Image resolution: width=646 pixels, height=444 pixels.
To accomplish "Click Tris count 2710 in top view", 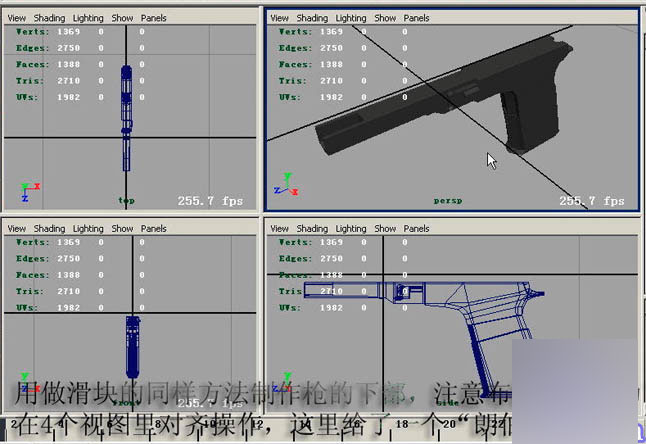I will pos(68,81).
